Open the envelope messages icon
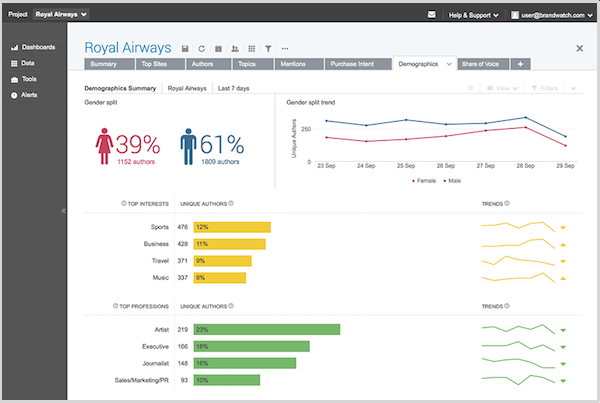This screenshot has width=600, height=403. click(432, 15)
